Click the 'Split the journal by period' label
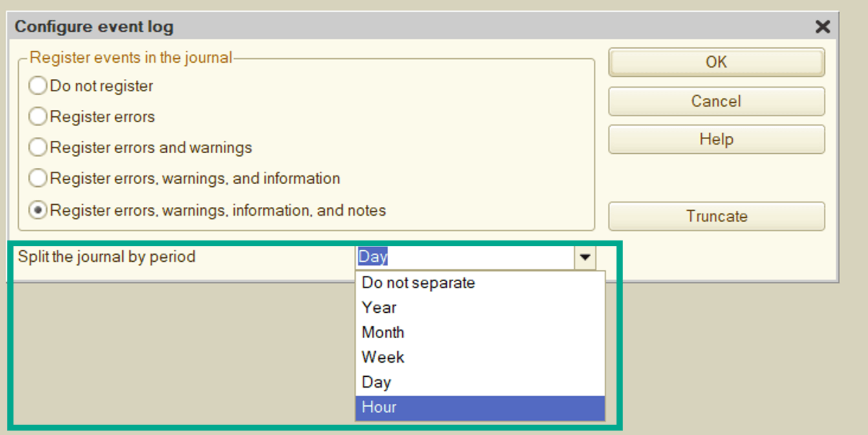This screenshot has width=868, height=435. click(107, 257)
